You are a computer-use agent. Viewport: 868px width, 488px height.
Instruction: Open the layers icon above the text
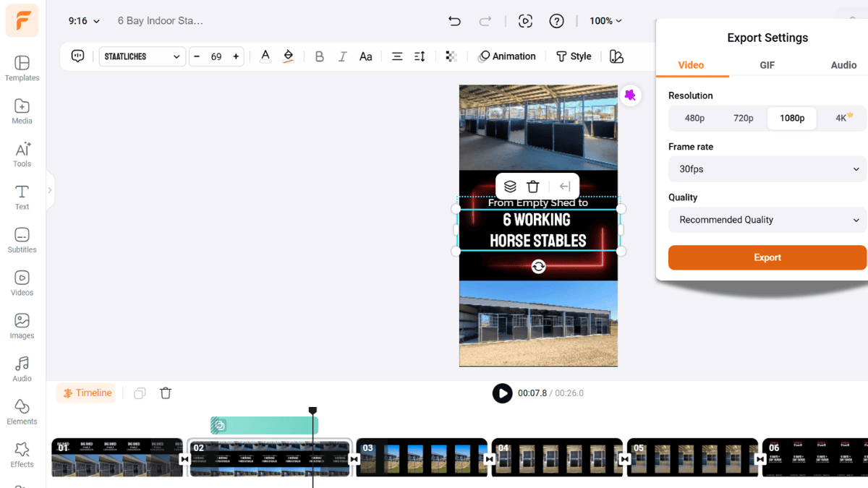[x=510, y=187]
